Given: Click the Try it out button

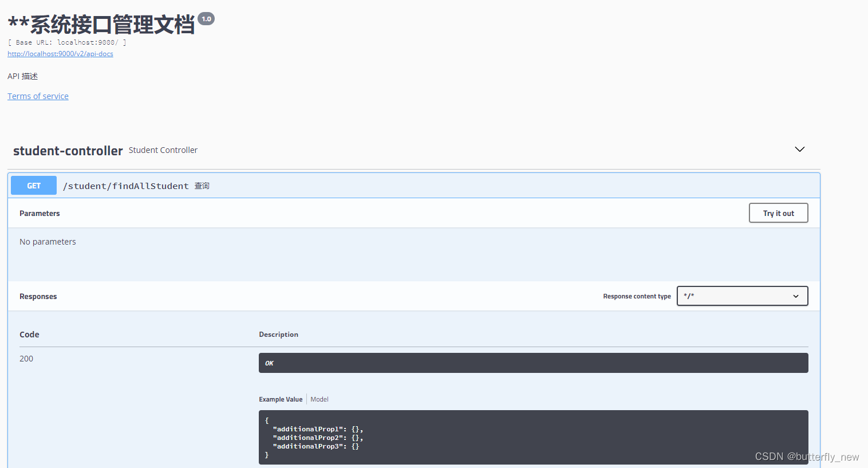Looking at the screenshot, I should coord(778,213).
